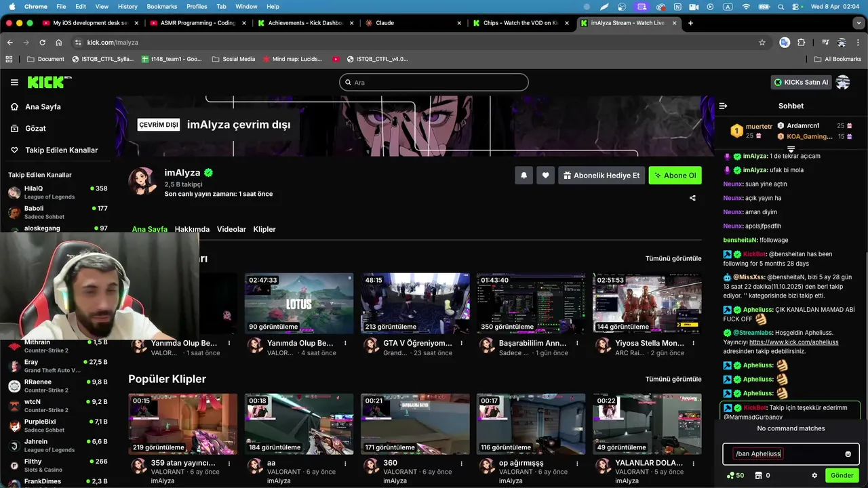
Task: Send the chat message with Gönder
Action: coord(842,476)
